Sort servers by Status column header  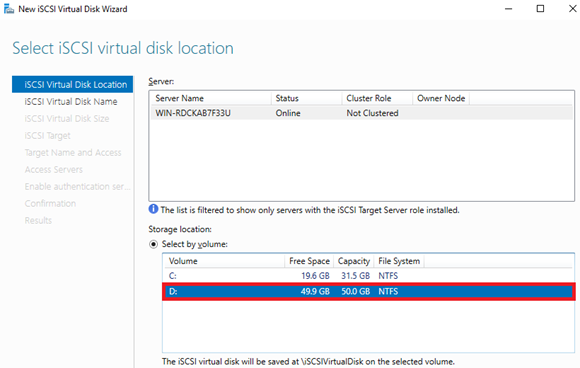[307, 98]
